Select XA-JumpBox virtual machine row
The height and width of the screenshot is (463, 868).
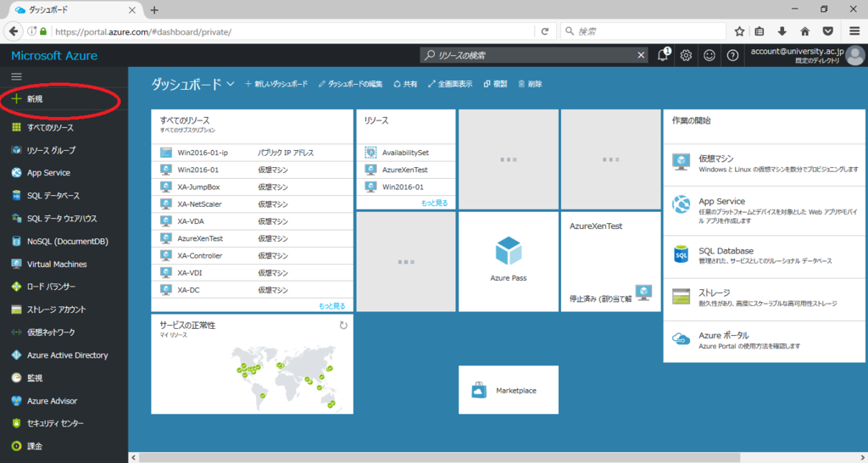click(x=252, y=187)
